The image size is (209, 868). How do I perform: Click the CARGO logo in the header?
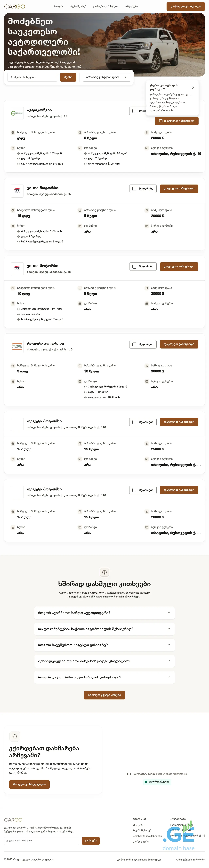tap(15, 6)
